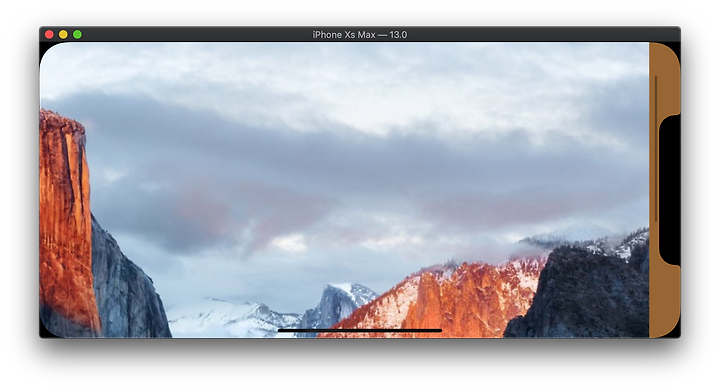This screenshot has width=720, height=390.
Task: Minimize the simulator window with yellow button
Action: (63, 34)
